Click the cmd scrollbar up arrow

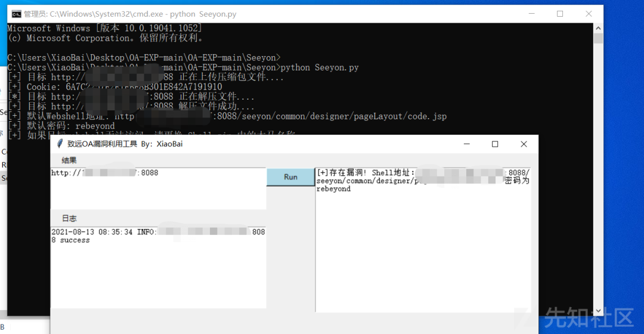point(598,29)
